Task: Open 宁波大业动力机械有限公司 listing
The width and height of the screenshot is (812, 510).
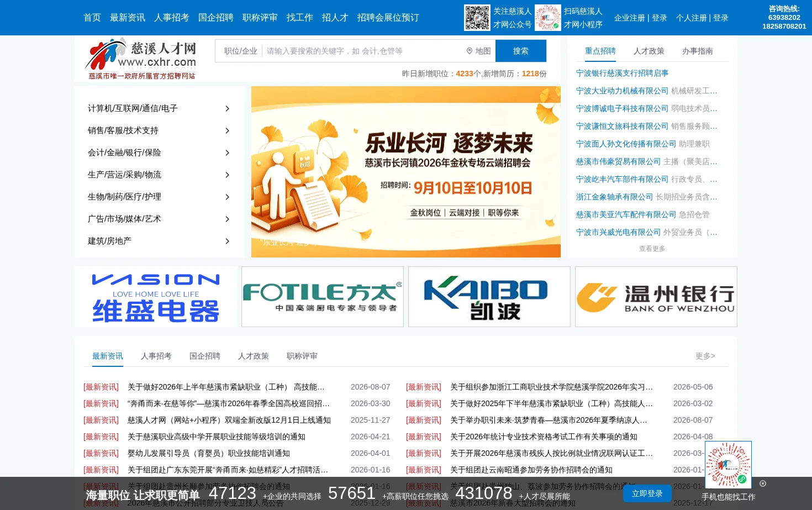Action: [x=623, y=91]
